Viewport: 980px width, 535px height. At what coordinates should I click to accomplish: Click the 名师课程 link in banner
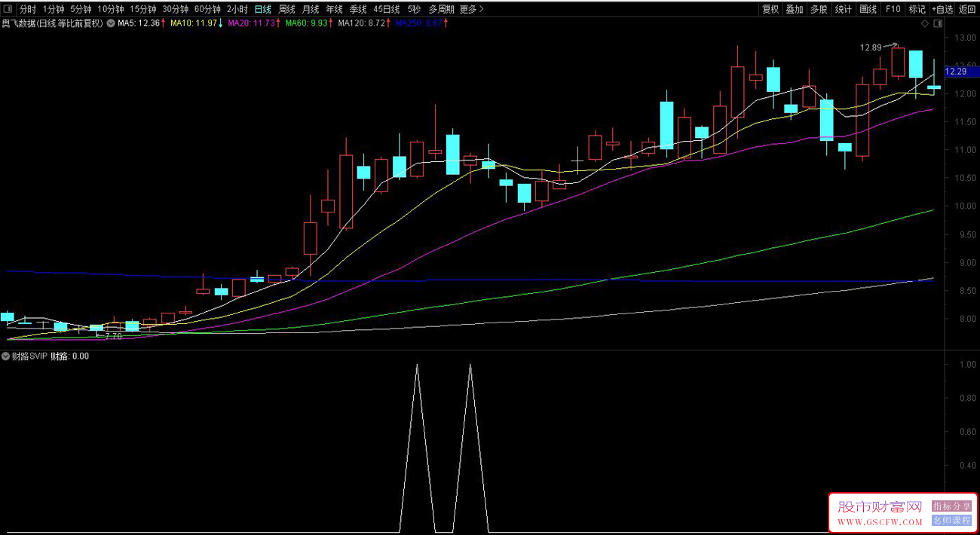click(x=951, y=520)
